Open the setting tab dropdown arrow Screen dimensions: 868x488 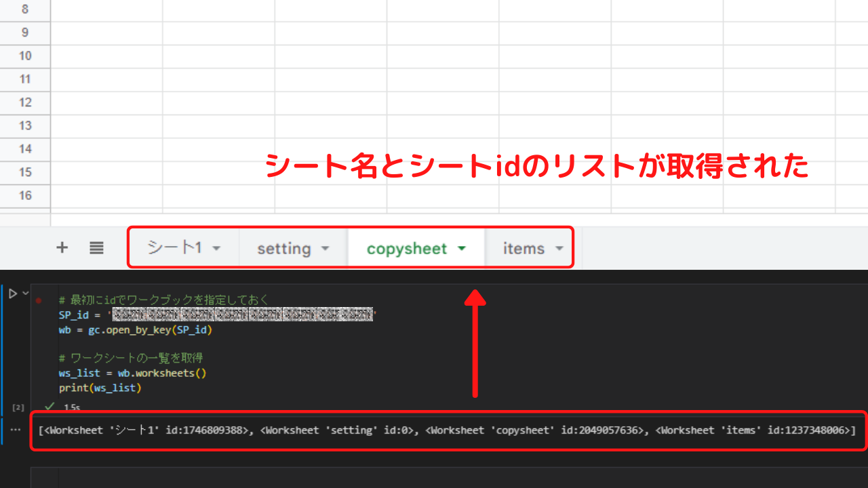(325, 248)
